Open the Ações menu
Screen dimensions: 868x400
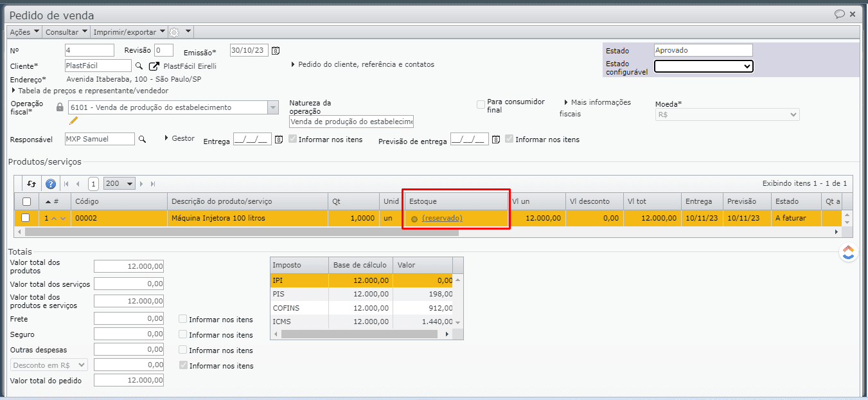click(24, 32)
